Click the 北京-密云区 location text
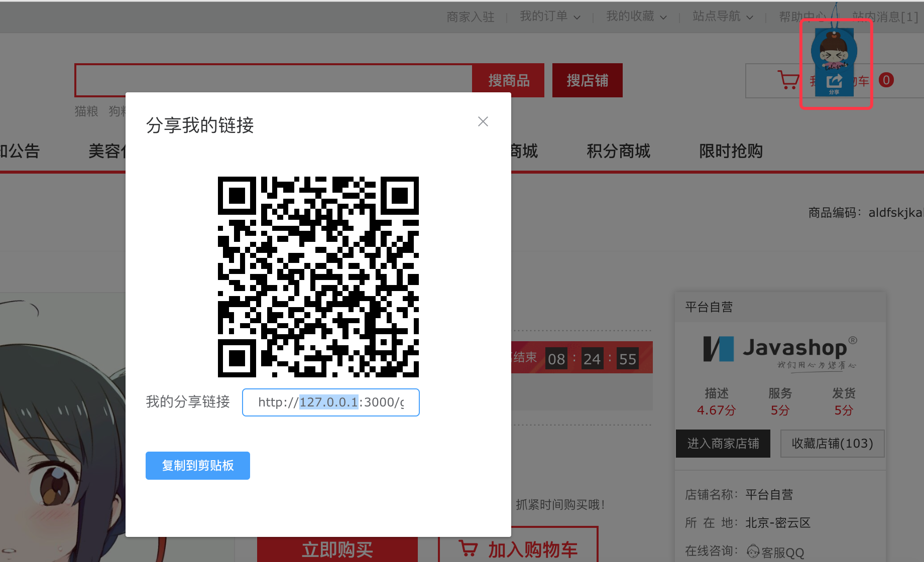The height and width of the screenshot is (562, 924). pos(778,523)
